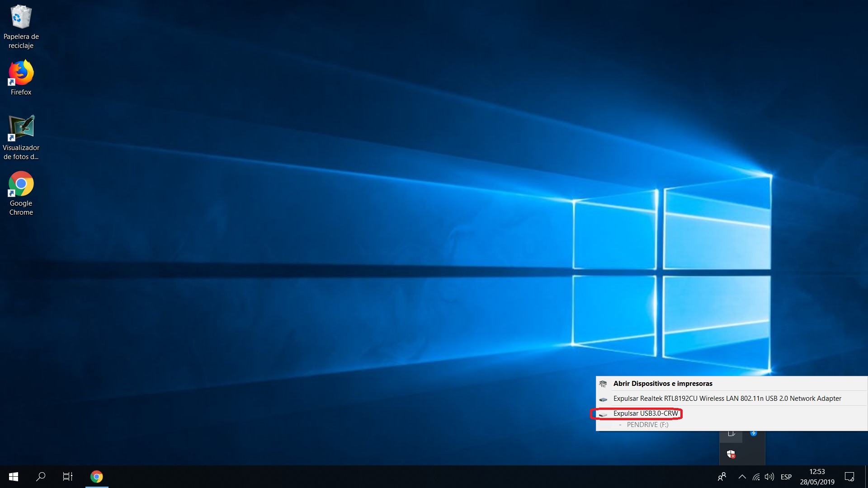The image size is (868, 488).
Task: Collapse the hidden tray icons chevron
Action: click(x=742, y=477)
